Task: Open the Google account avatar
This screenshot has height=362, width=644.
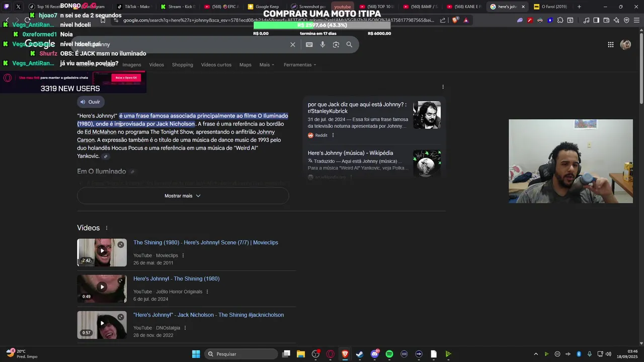Action: [626, 44]
